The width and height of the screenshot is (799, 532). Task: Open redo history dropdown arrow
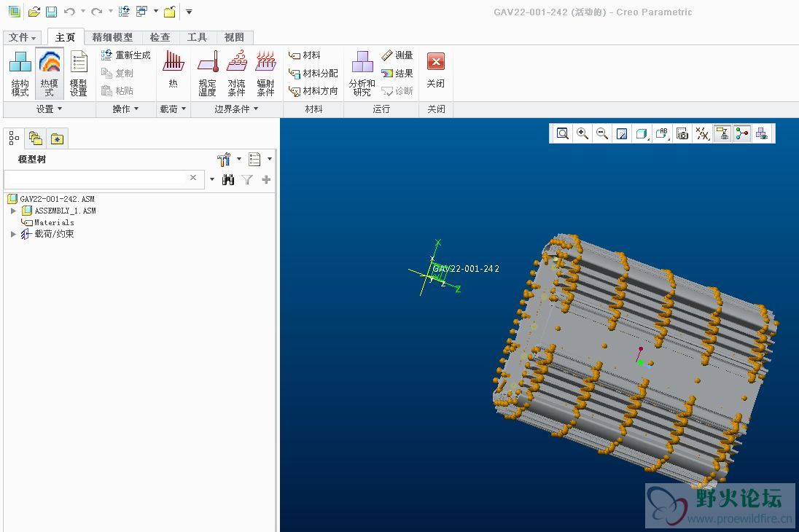110,11
